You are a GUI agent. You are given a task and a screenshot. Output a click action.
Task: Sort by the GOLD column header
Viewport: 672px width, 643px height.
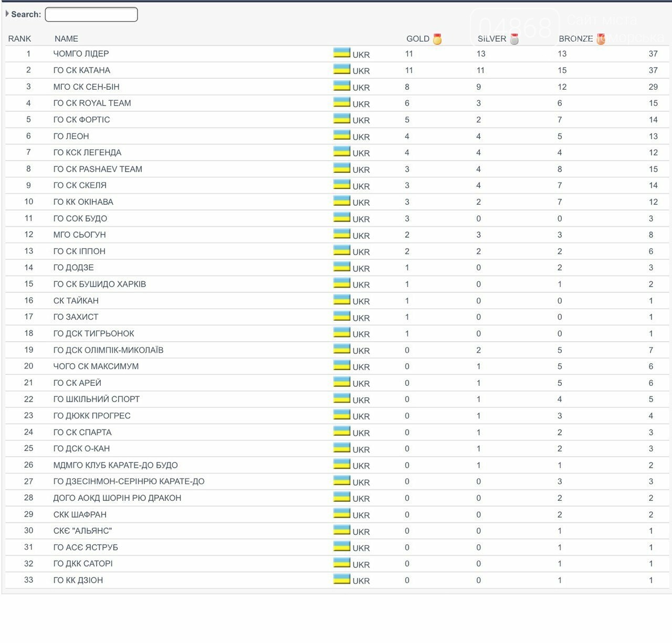(418, 39)
